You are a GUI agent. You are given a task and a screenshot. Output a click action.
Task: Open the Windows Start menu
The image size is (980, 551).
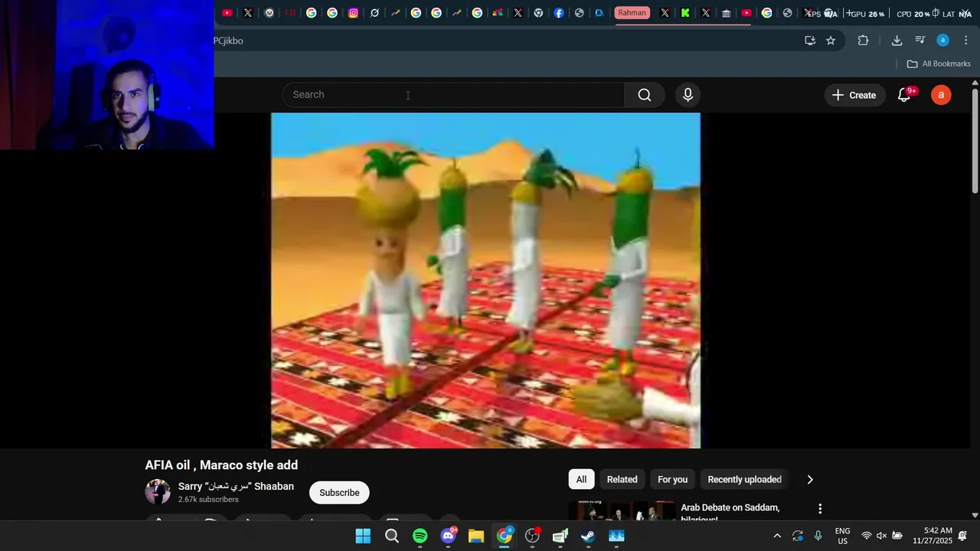363,536
